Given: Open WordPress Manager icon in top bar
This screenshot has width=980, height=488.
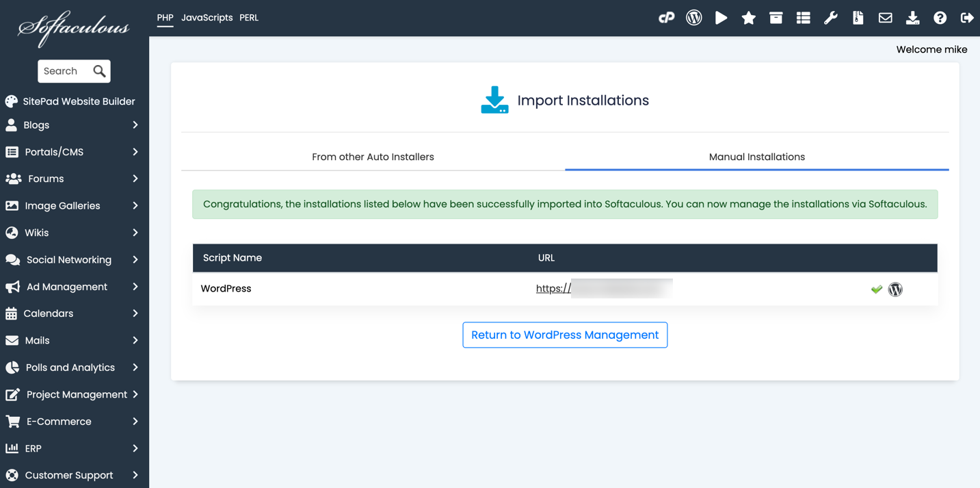Looking at the screenshot, I should [x=693, y=18].
